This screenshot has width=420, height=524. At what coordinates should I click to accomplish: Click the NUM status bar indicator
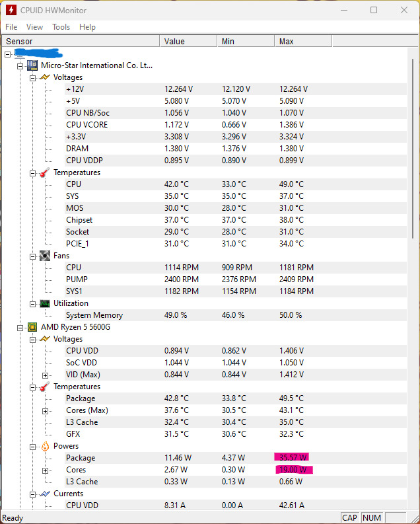[372, 518]
